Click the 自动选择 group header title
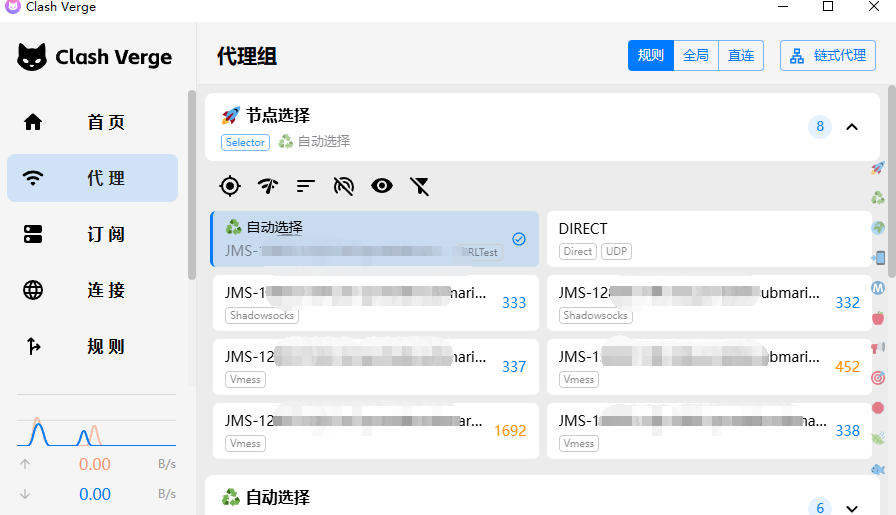896x515 pixels. click(x=278, y=497)
